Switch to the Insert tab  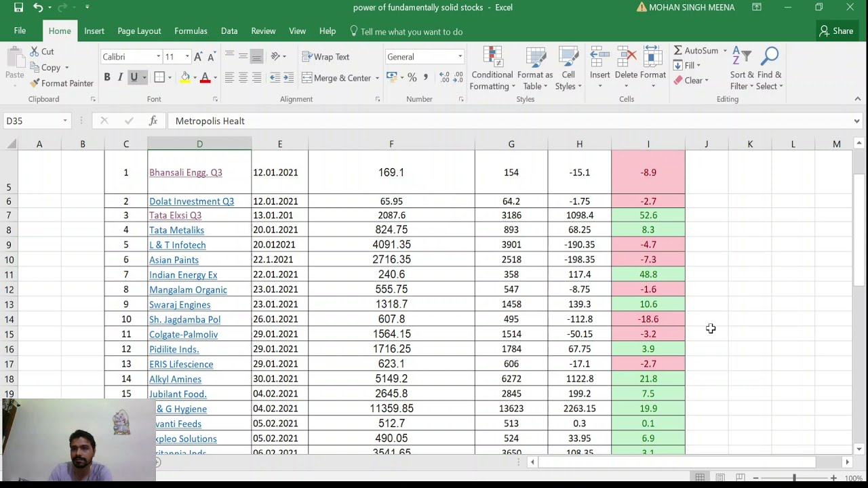point(94,31)
